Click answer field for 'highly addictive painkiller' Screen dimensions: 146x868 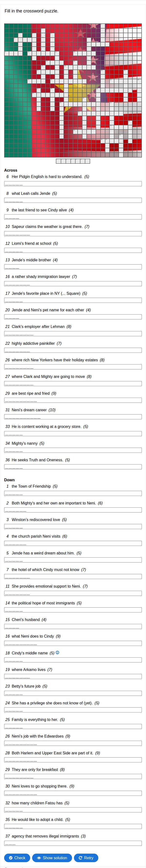(x=73, y=350)
